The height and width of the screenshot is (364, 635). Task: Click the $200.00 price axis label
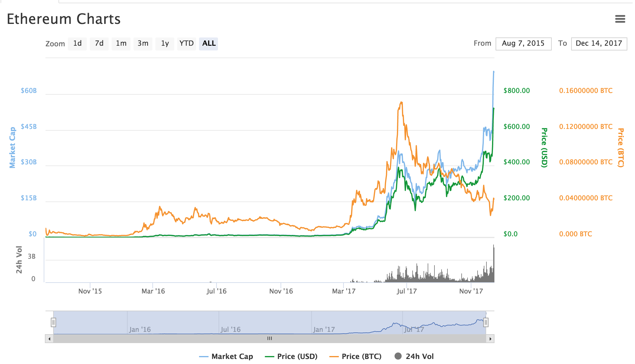coord(517,198)
